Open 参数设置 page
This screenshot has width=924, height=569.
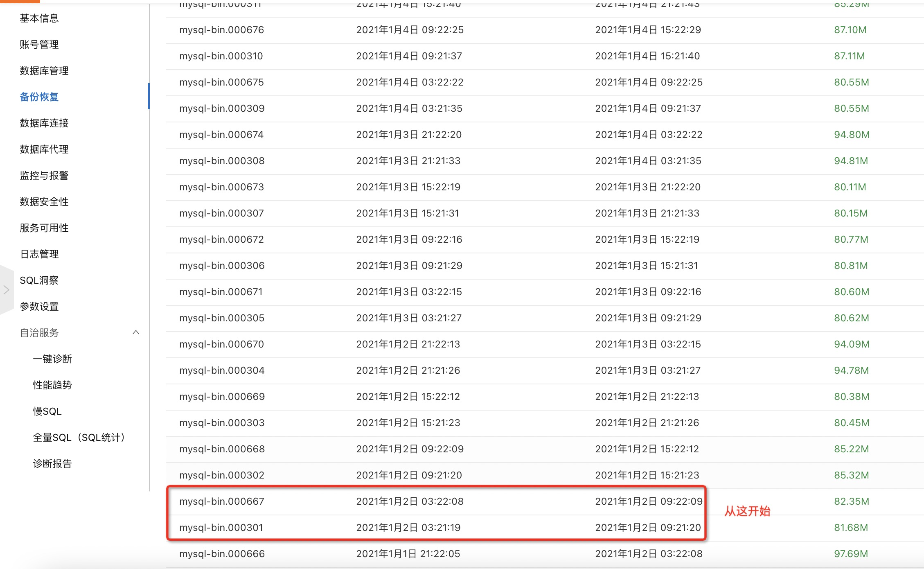pos(39,307)
